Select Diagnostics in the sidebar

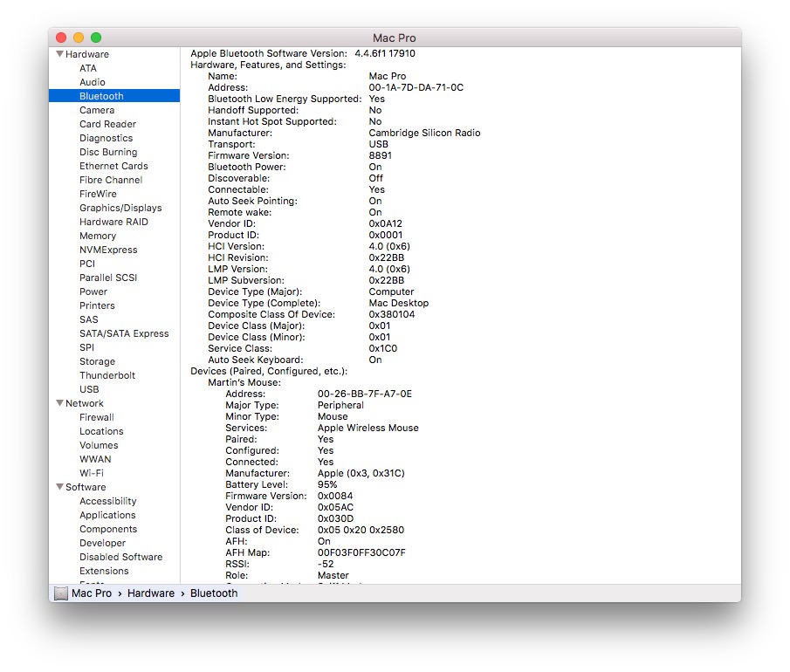coord(106,138)
